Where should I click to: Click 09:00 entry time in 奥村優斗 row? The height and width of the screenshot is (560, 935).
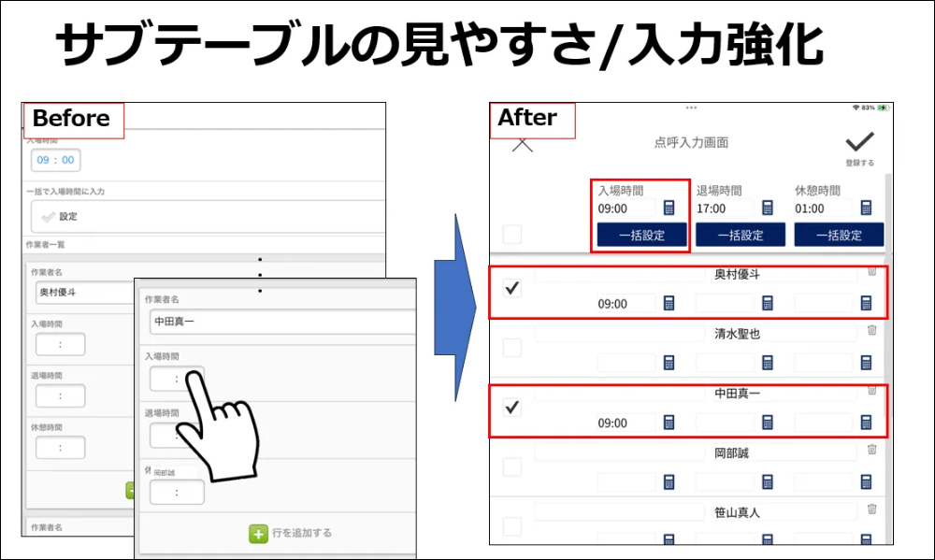(x=626, y=304)
